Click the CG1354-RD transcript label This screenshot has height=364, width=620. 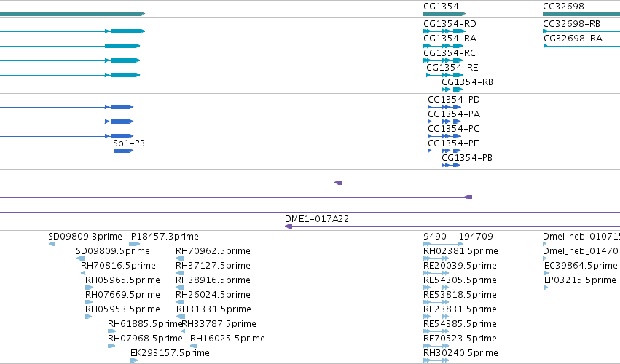tap(450, 24)
